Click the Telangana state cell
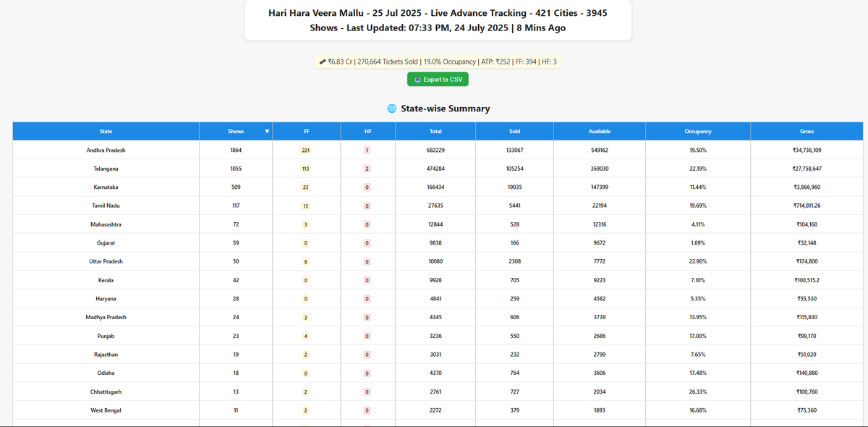Viewport: 868px width, 427px height. point(106,169)
